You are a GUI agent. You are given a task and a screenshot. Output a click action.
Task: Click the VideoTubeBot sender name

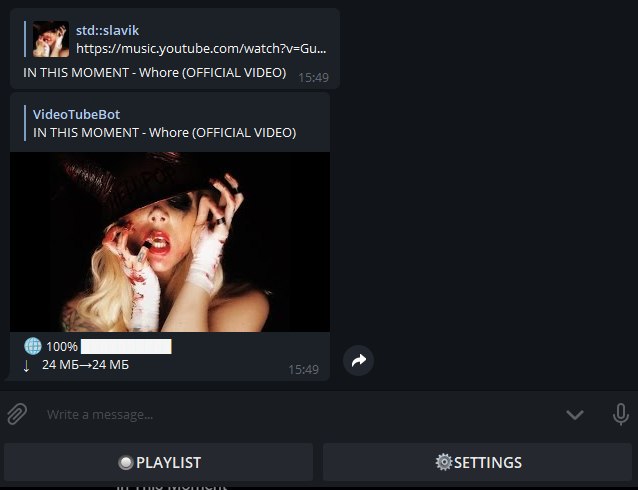click(x=76, y=114)
